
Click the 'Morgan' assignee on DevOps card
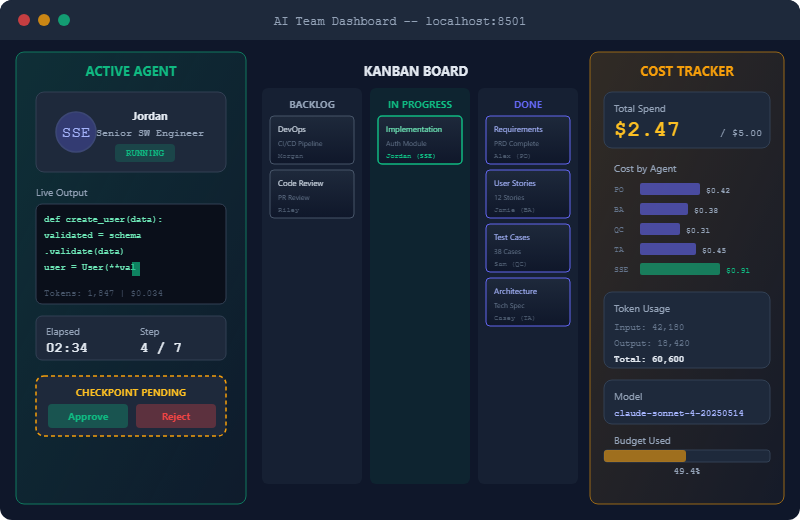(x=290, y=156)
